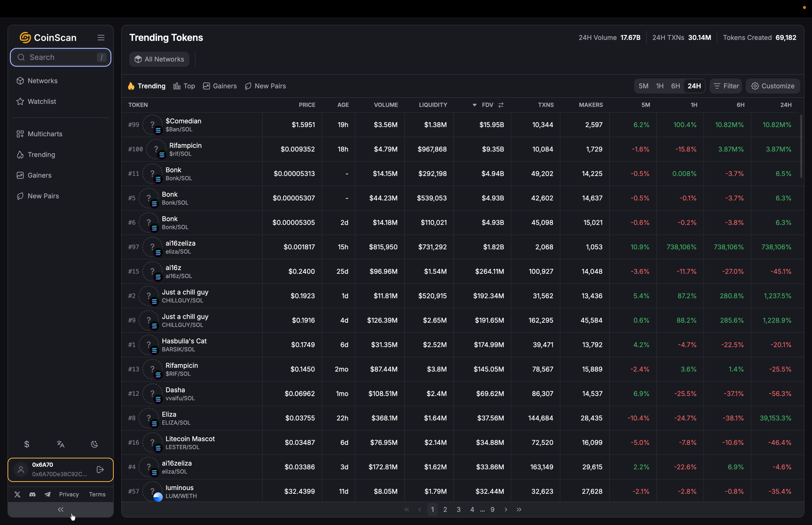
Task: Click the logout icon next to wallet
Action: click(100, 469)
